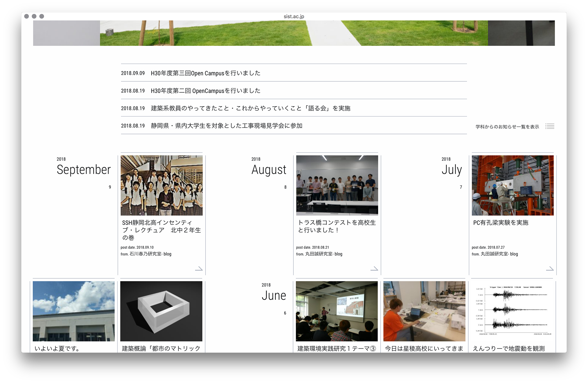Screen dimensions: 588x383
Task: Open the orange shirt student at laptop photo
Action: coord(424,311)
